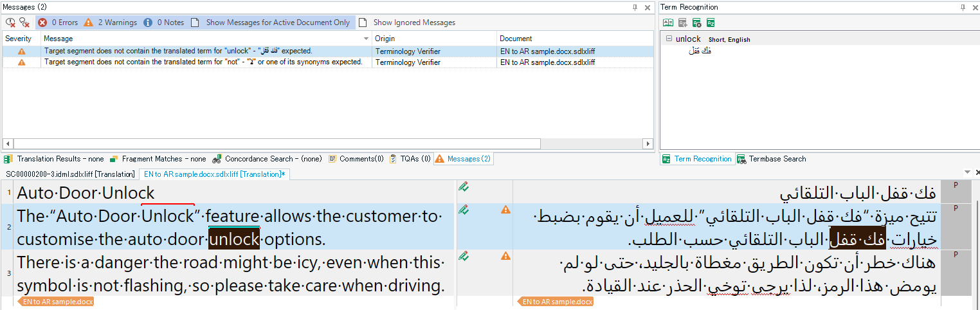Click source text of segment 3
This screenshot has height=310, width=980.
231,274
